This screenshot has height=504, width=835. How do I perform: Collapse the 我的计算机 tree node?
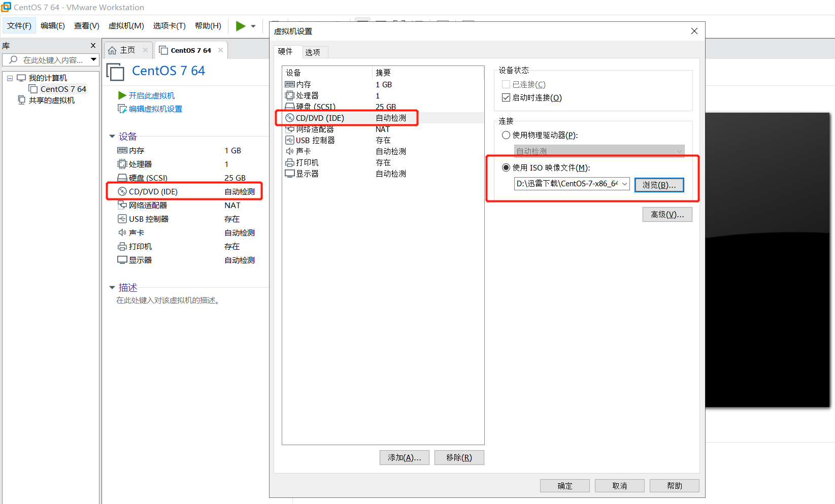click(x=10, y=78)
